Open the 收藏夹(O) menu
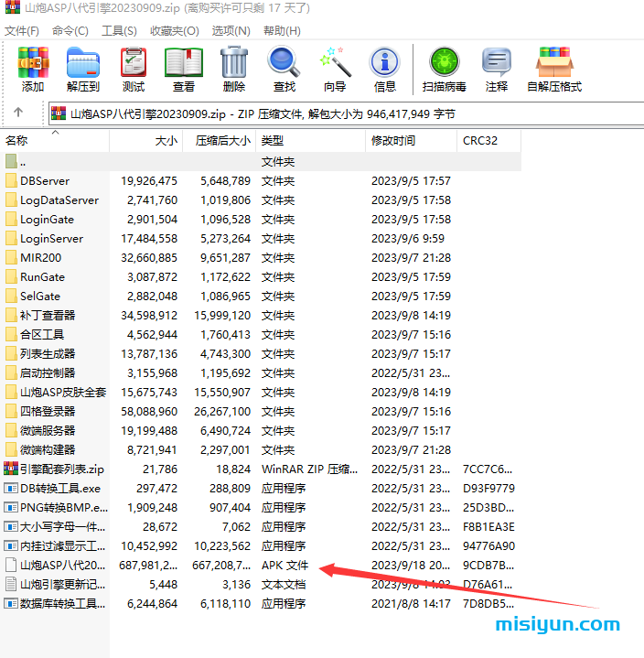644x658 pixels. point(175,31)
